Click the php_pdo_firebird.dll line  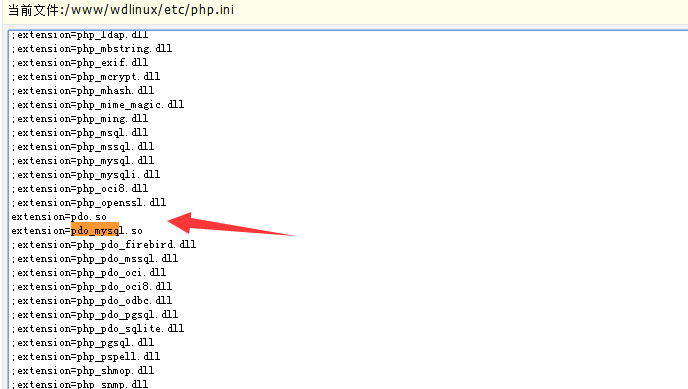(104, 245)
